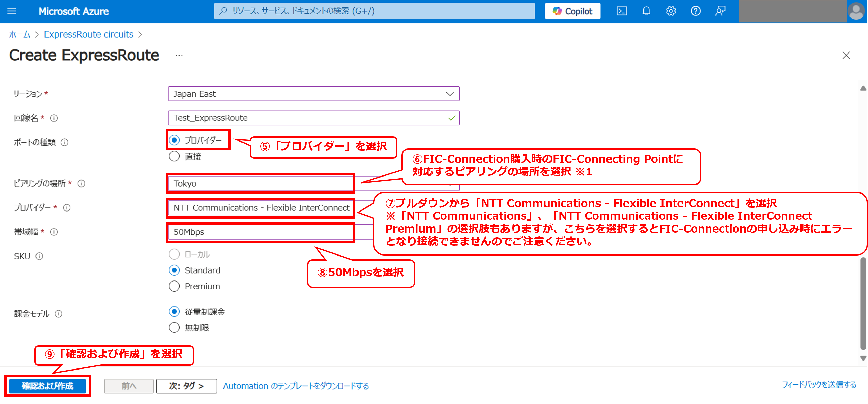Open the help question mark icon
Viewport: 868px width, 404px height.
(x=695, y=11)
